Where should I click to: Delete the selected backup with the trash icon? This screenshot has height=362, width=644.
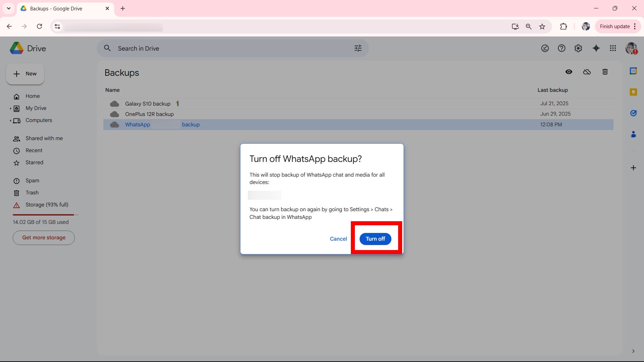pos(605,72)
